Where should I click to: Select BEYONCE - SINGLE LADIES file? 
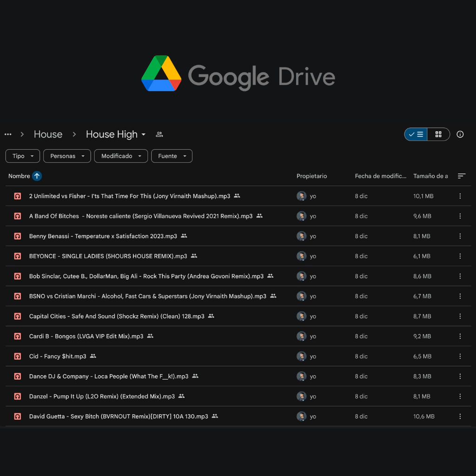pos(108,256)
